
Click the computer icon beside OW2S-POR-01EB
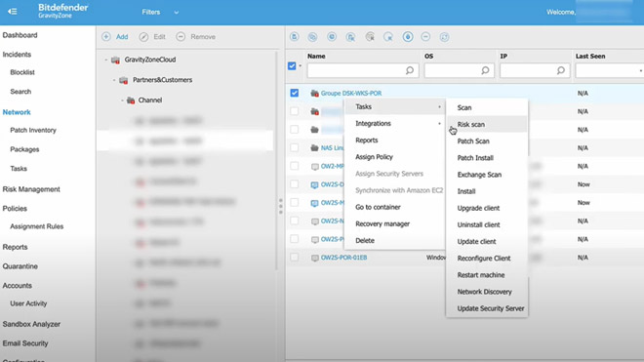pos(314,258)
